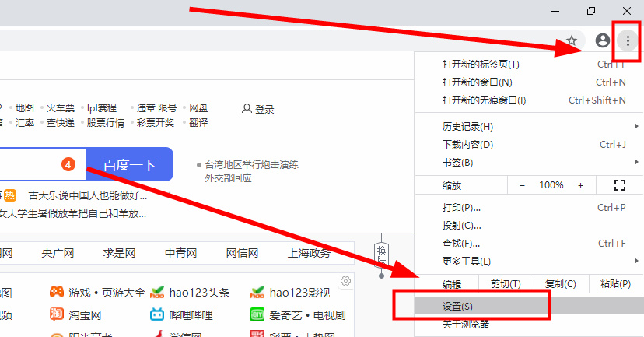The height and width of the screenshot is (337, 644).
Task: Expand the 历史记录(H) submenu
Action: (529, 127)
